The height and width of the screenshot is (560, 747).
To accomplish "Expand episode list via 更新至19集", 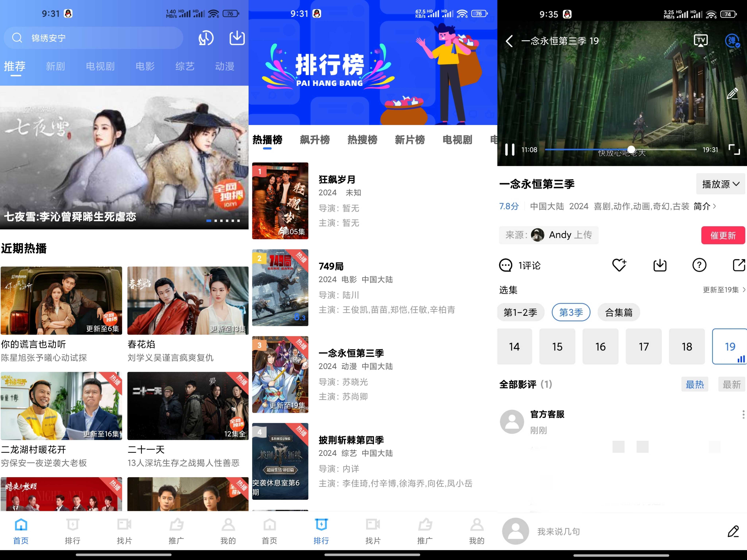I will (724, 290).
